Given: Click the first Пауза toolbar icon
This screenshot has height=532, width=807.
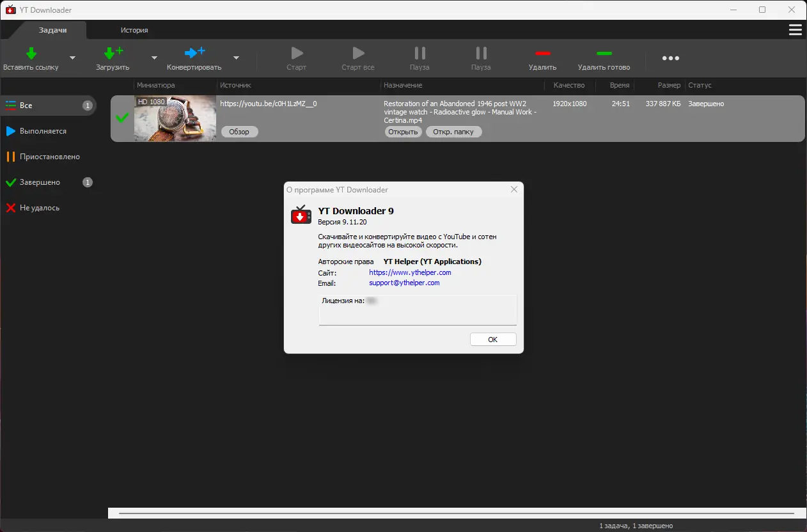Looking at the screenshot, I should tap(419, 53).
